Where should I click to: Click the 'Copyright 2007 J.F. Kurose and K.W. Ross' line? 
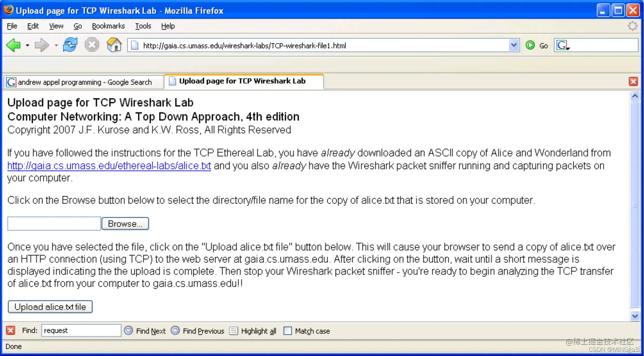pos(149,130)
